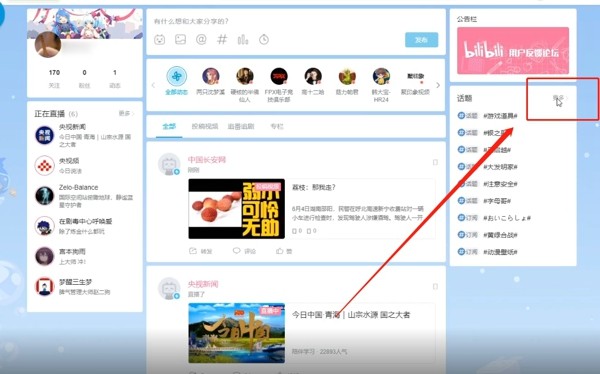600x374 pixels.
Task: View the 1 动态 posts count
Action: pyautogui.click(x=115, y=78)
